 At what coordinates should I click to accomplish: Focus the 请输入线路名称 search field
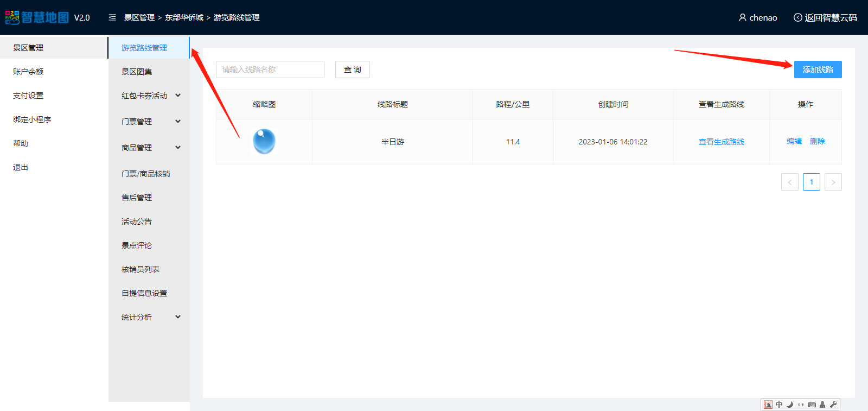tap(270, 69)
